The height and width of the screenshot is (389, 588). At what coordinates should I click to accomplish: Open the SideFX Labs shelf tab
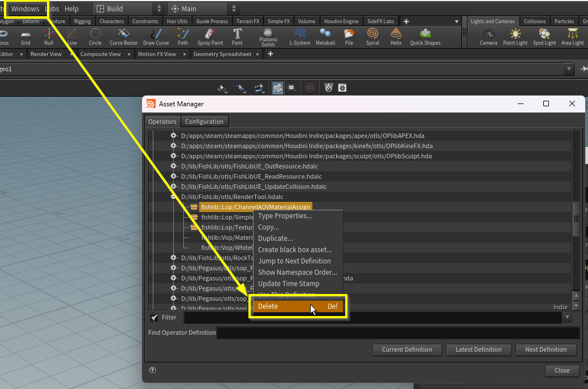(381, 21)
